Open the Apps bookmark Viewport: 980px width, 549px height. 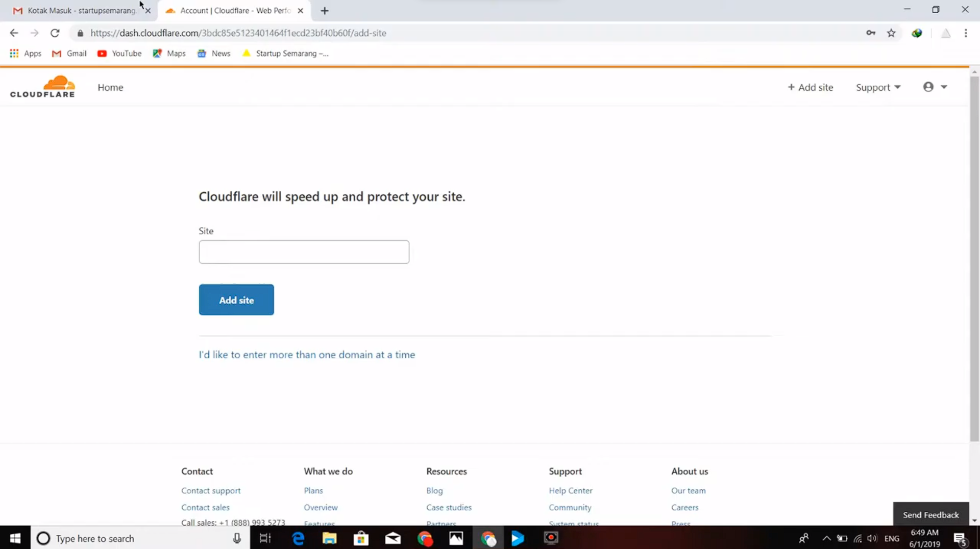pos(26,53)
